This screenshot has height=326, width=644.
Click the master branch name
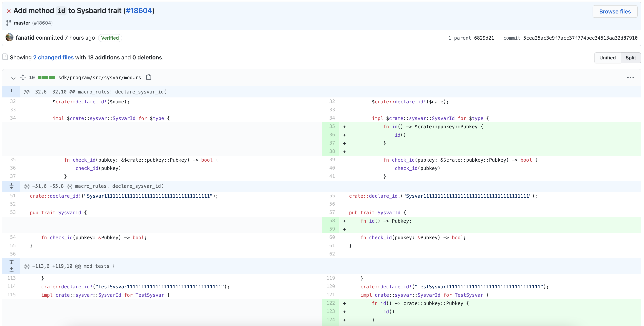click(x=22, y=23)
